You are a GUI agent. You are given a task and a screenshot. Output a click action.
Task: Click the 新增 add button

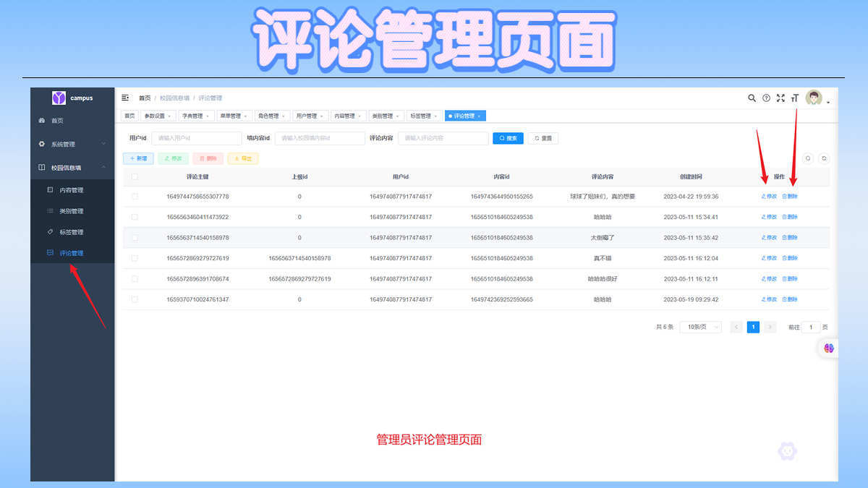[138, 158]
